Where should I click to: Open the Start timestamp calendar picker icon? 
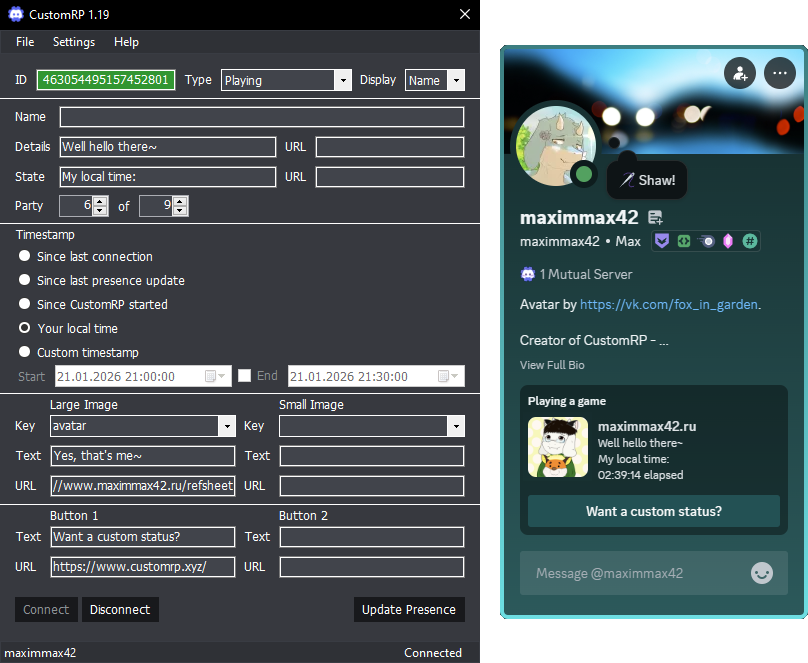[x=215, y=376]
